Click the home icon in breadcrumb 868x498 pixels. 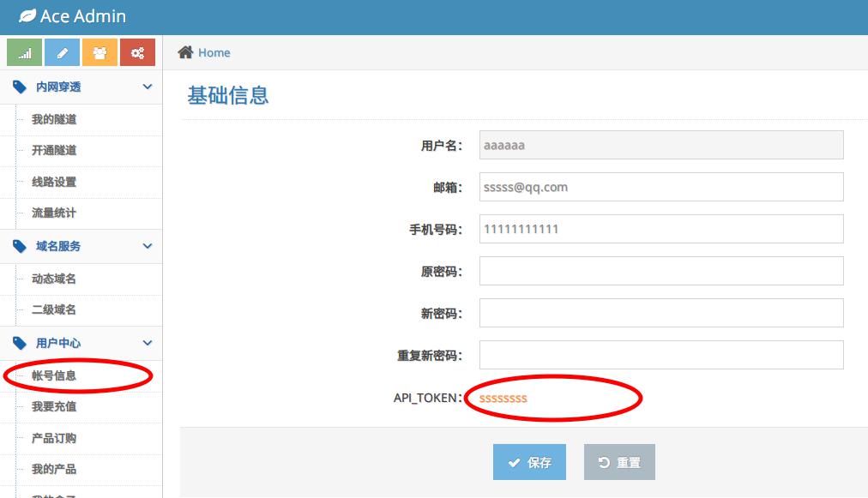tap(185, 52)
